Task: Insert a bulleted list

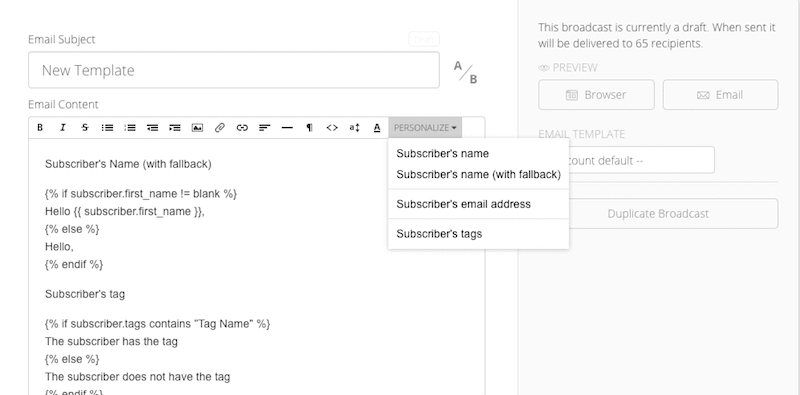Action: pyautogui.click(x=107, y=128)
